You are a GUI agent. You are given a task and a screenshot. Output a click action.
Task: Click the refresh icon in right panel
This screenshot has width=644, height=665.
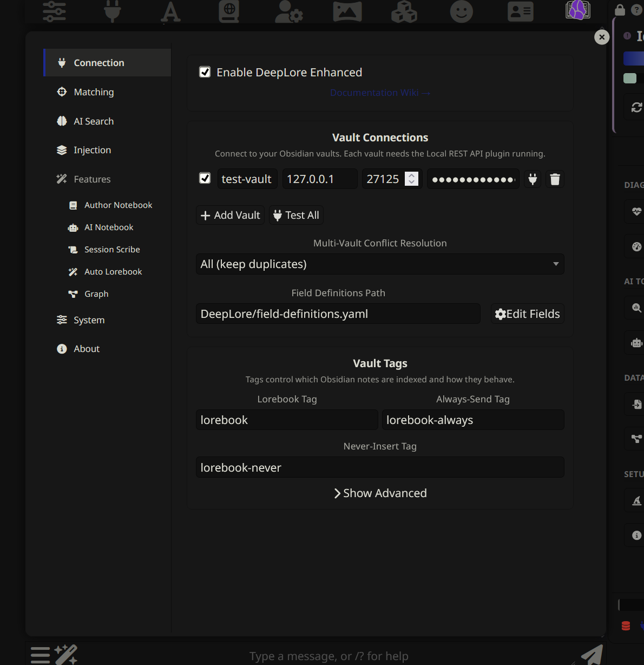coord(636,107)
